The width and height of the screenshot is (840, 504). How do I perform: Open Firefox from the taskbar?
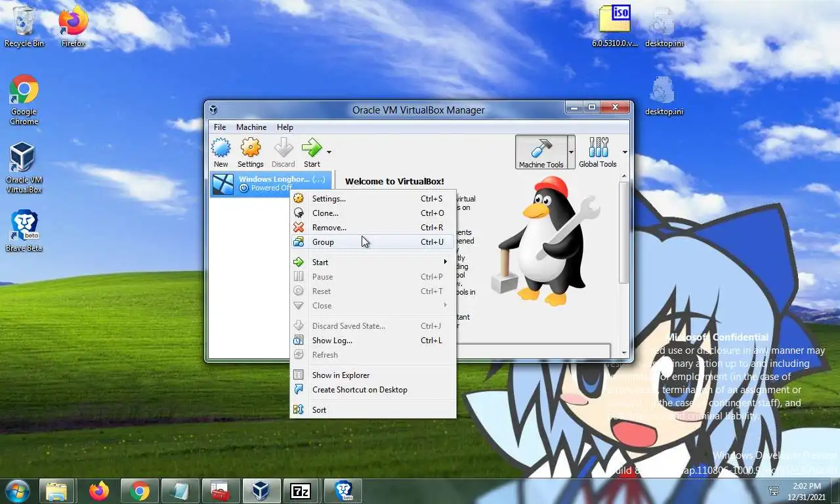[x=99, y=491]
